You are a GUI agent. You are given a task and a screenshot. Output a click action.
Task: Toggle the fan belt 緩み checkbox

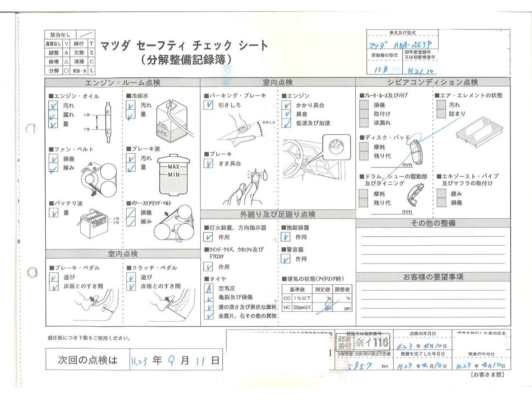[53, 168]
